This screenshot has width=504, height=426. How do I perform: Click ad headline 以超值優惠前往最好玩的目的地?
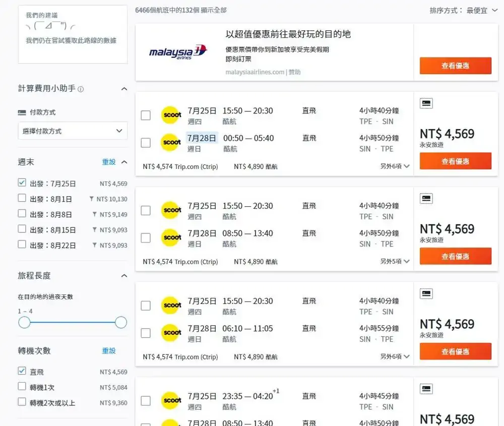click(x=288, y=34)
